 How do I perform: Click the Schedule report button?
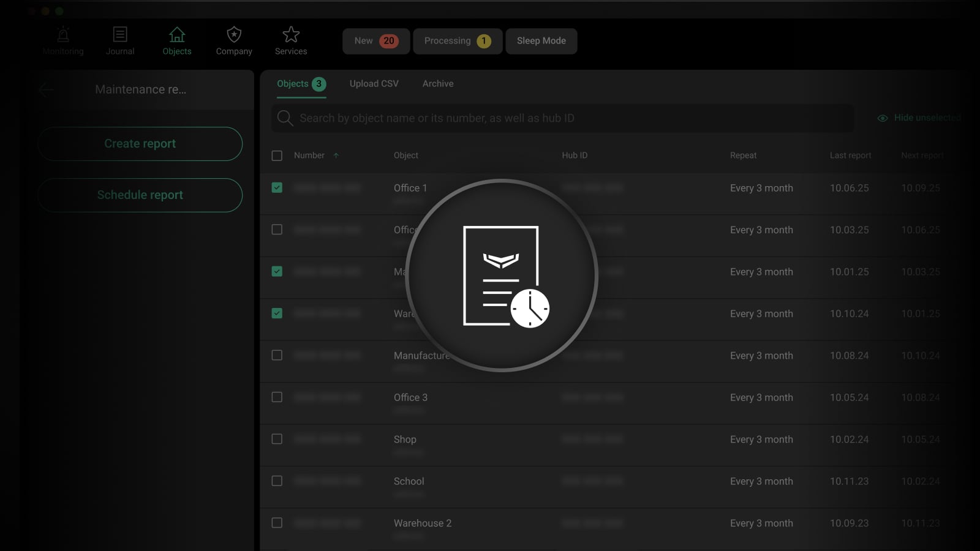click(140, 195)
